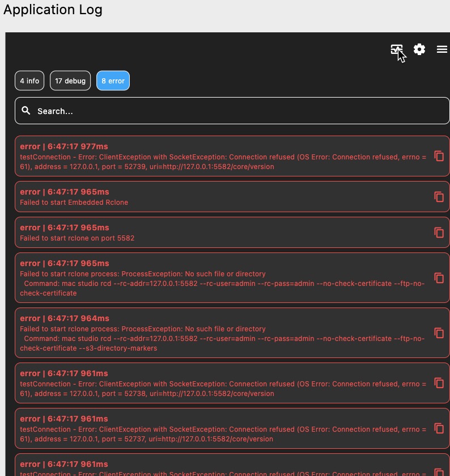Copy the 977ms testConnection error entry
Screen dimensions: 450x476
439,156
